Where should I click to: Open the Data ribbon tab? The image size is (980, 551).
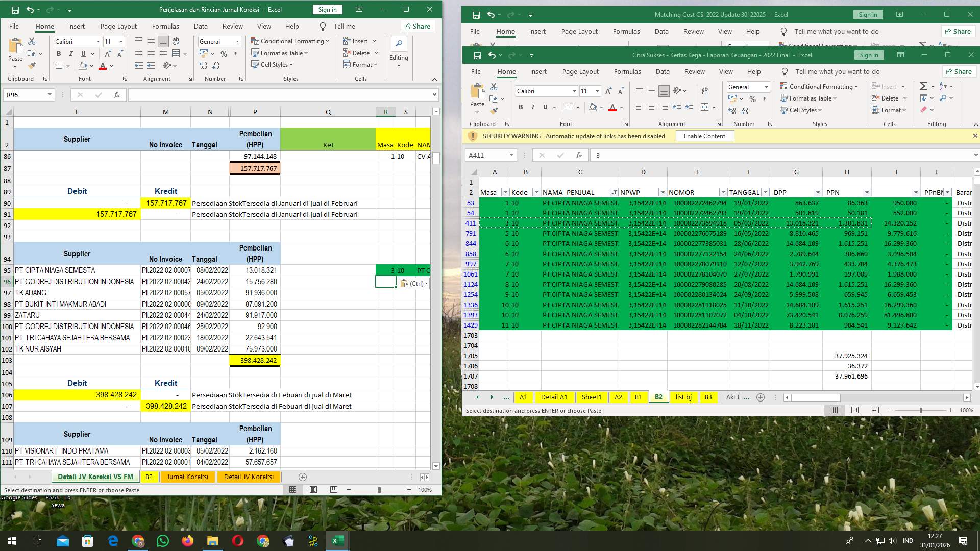pos(662,71)
